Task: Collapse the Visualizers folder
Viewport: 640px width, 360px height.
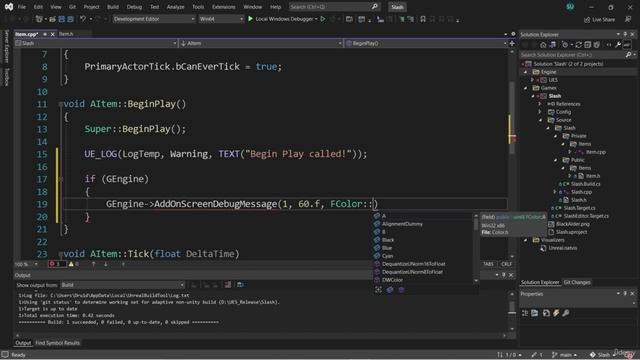Action: pyautogui.click(x=526, y=240)
